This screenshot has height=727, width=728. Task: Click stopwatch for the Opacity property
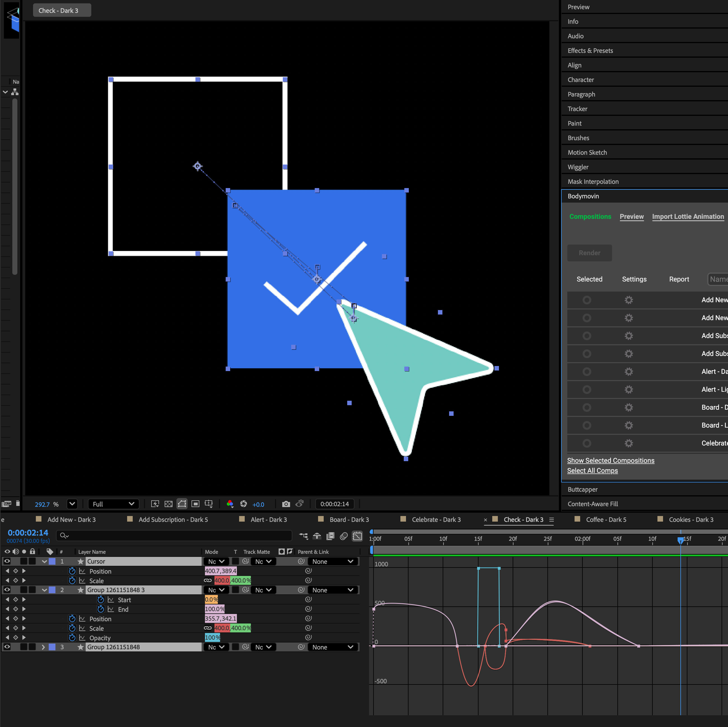pos(72,638)
